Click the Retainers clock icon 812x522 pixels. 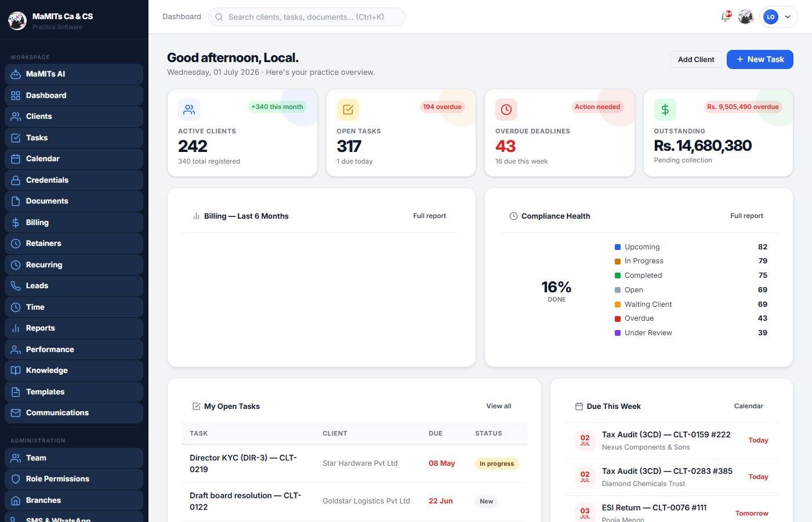pyautogui.click(x=16, y=244)
